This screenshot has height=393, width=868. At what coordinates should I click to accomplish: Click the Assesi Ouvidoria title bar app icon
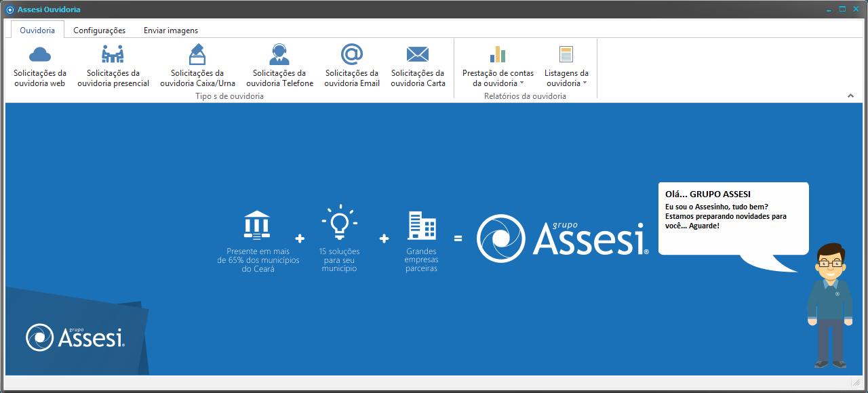point(10,9)
